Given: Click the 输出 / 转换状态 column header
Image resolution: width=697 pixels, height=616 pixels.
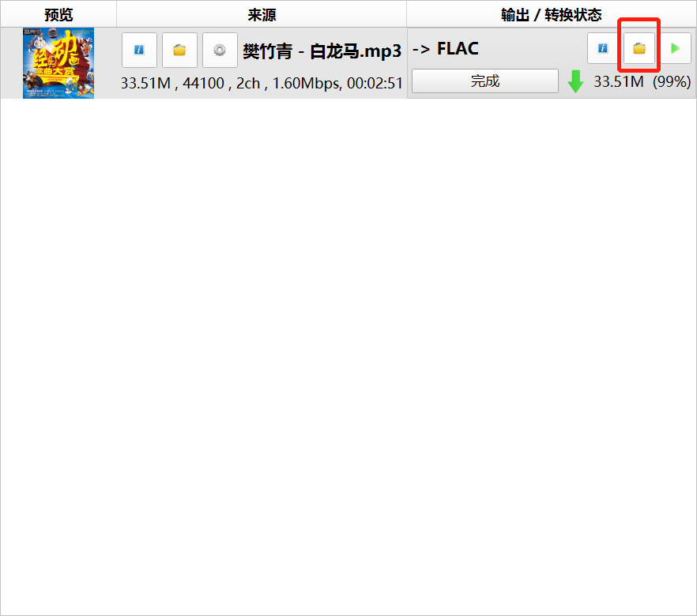Looking at the screenshot, I should [x=552, y=14].
